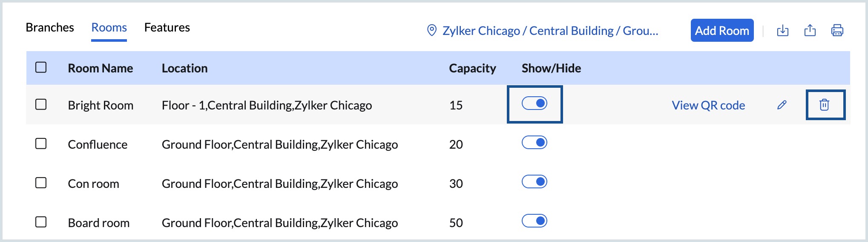Open the Zylker Chicago location selector
The height and width of the screenshot is (242, 868).
pos(550,31)
